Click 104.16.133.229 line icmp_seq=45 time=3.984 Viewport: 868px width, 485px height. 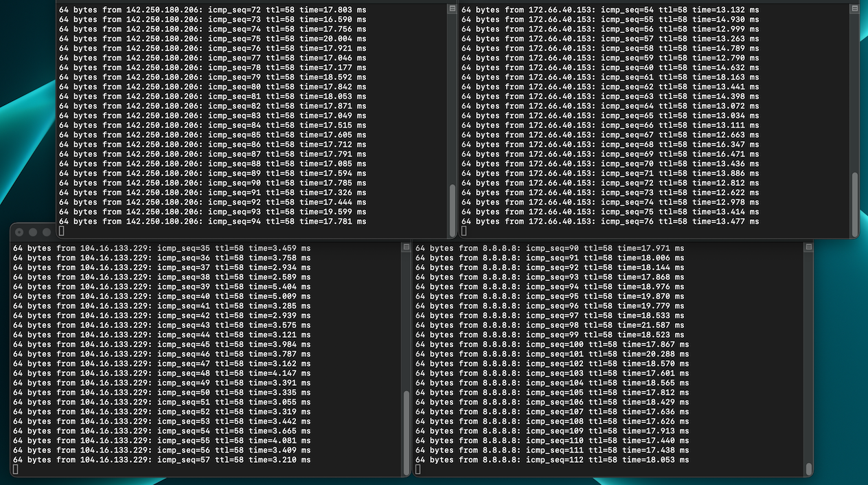pos(162,344)
